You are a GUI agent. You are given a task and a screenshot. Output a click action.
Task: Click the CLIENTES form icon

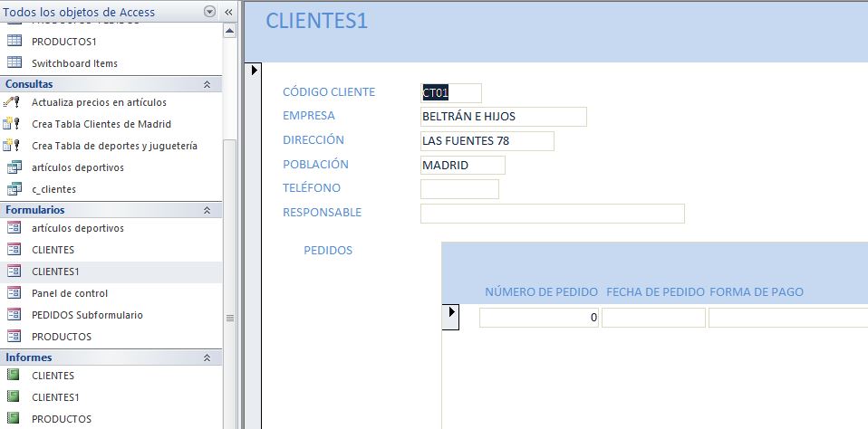(14, 249)
